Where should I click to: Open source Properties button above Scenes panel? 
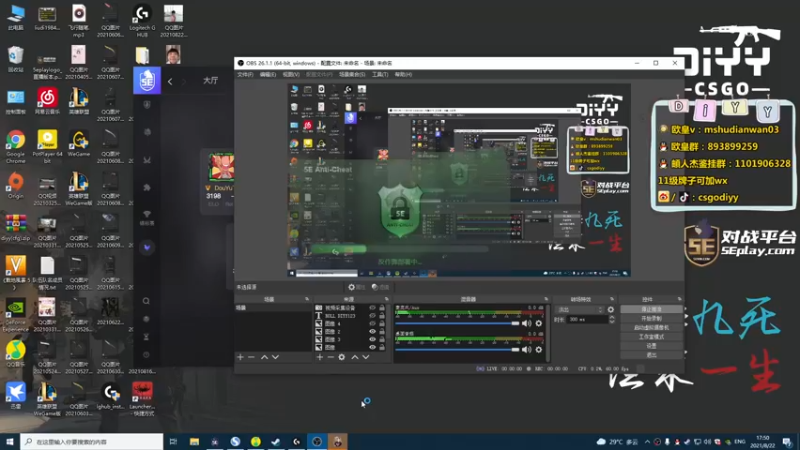pyautogui.click(x=357, y=287)
